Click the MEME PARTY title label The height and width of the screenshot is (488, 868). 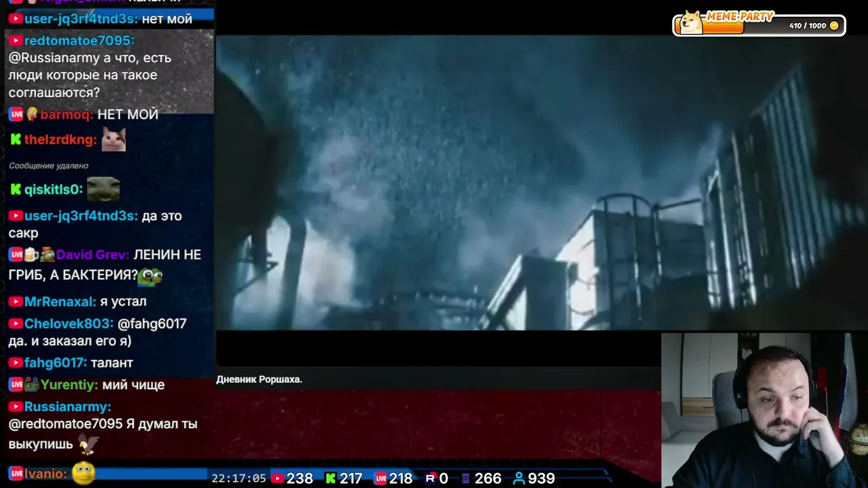(x=739, y=16)
